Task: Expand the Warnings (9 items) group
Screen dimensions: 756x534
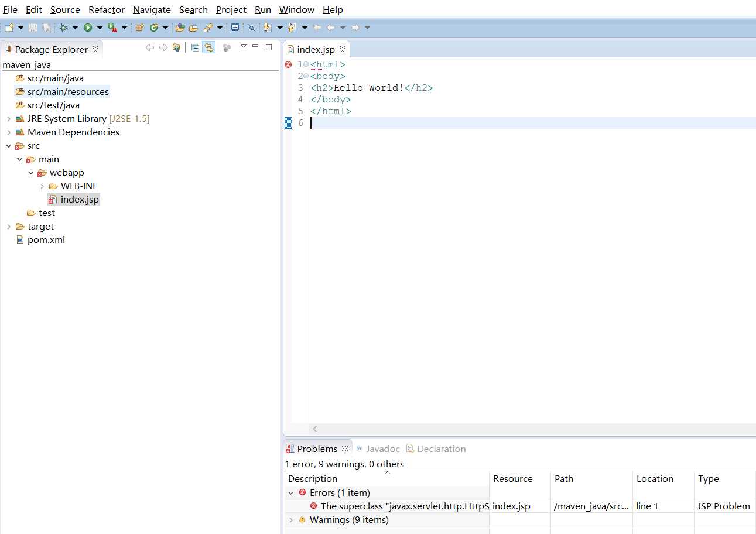Action: point(291,520)
